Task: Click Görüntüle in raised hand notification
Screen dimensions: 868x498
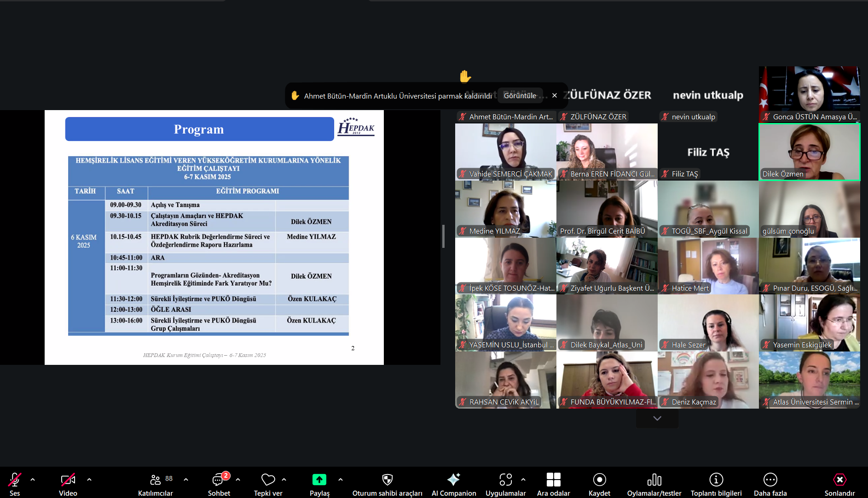Action: 520,96
